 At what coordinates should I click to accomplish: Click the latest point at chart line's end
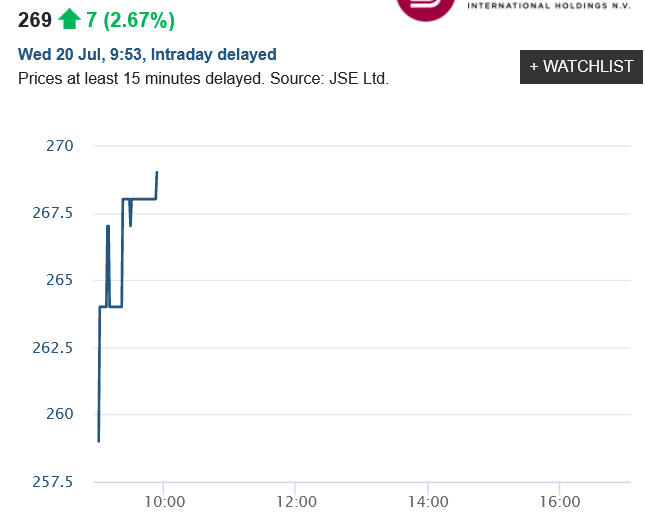click(157, 172)
